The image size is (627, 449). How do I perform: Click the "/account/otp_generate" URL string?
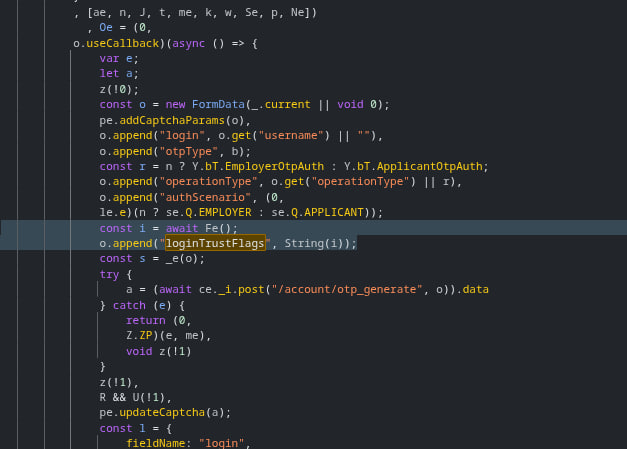point(347,289)
